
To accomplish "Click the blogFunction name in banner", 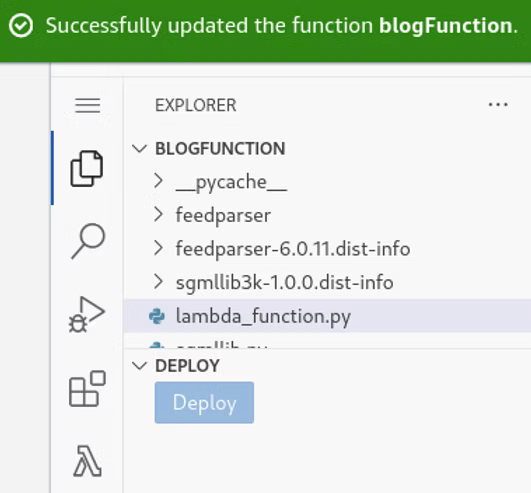I will point(445,26).
